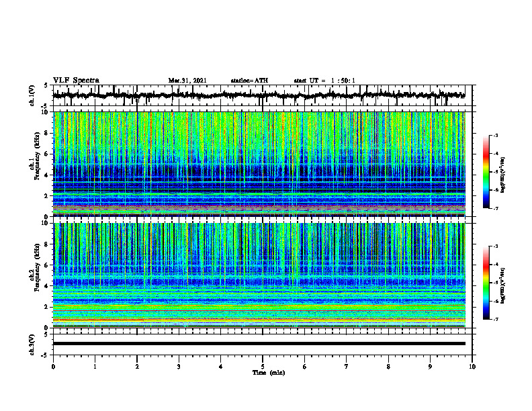The width and height of the screenshot is (532, 411).
Task: Click the ch.3(V) axis label
Action: point(32,345)
